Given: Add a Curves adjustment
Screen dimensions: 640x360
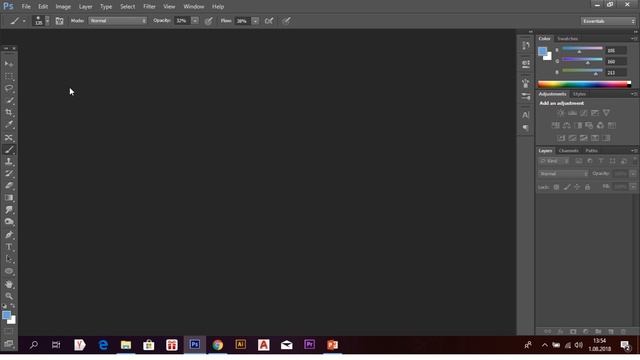Looking at the screenshot, I should coord(584,113).
